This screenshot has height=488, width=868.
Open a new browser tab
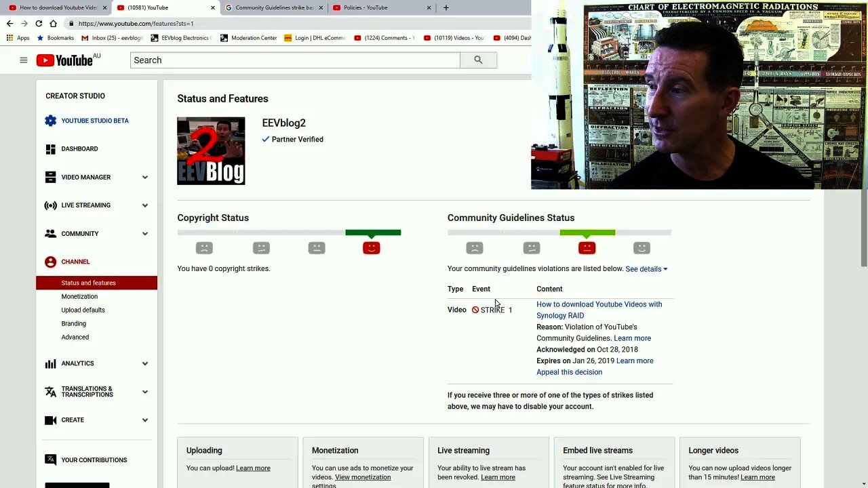click(x=446, y=7)
